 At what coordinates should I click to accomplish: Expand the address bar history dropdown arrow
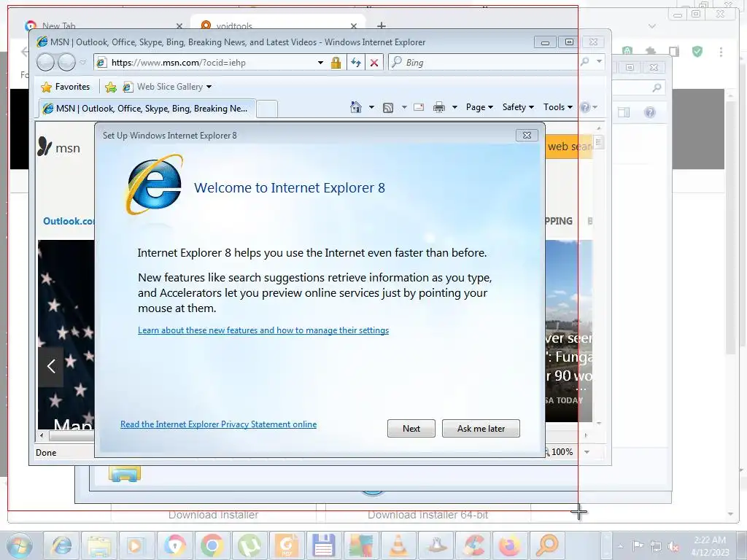click(x=321, y=63)
